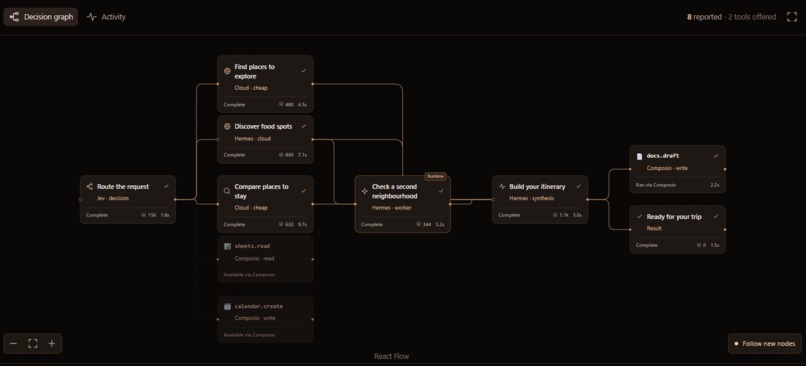
Task: Select the Discover food spots node
Action: (x=265, y=139)
